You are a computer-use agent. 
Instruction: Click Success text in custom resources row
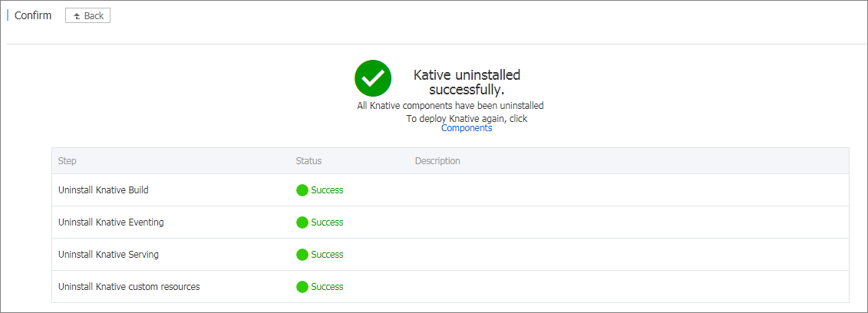pos(327,287)
